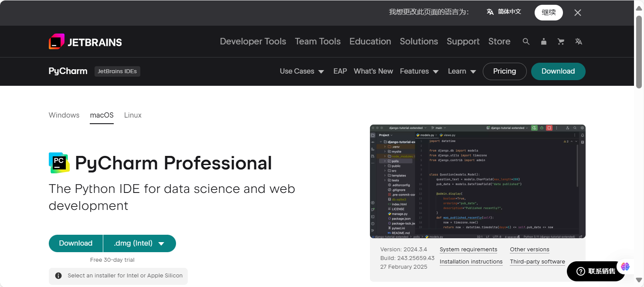644x287 pixels.
Task: Close the language suggestion banner
Action: pos(577,13)
